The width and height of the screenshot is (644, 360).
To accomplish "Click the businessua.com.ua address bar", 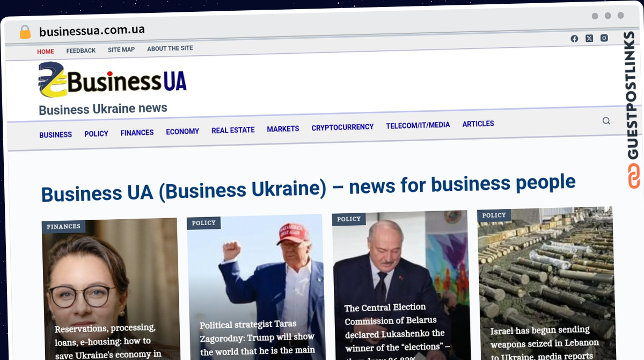I will (x=92, y=31).
